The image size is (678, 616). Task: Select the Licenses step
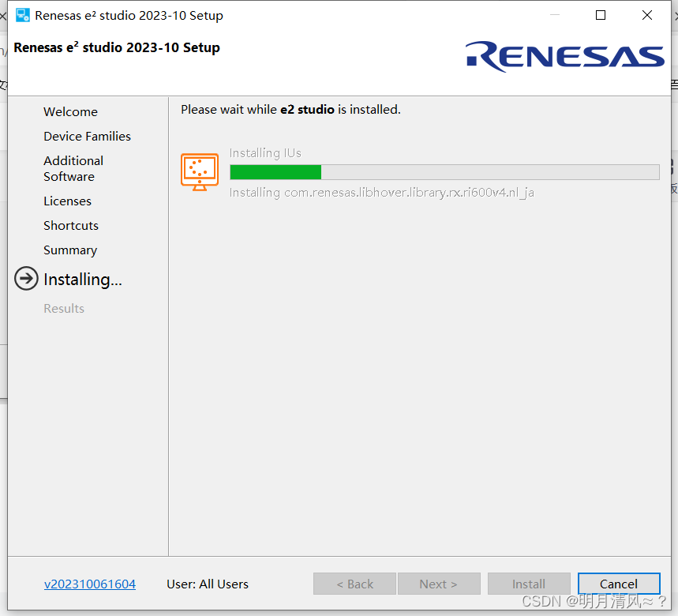(67, 201)
